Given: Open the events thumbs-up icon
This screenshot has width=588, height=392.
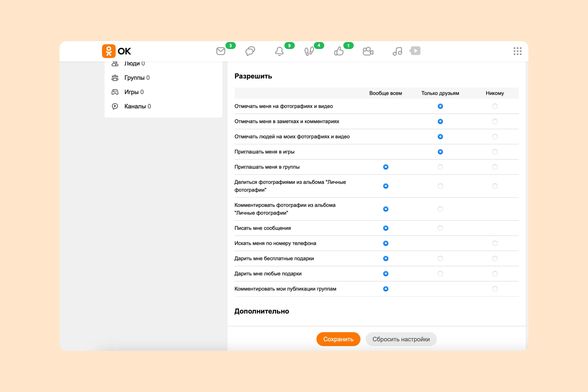Looking at the screenshot, I should 339,51.
